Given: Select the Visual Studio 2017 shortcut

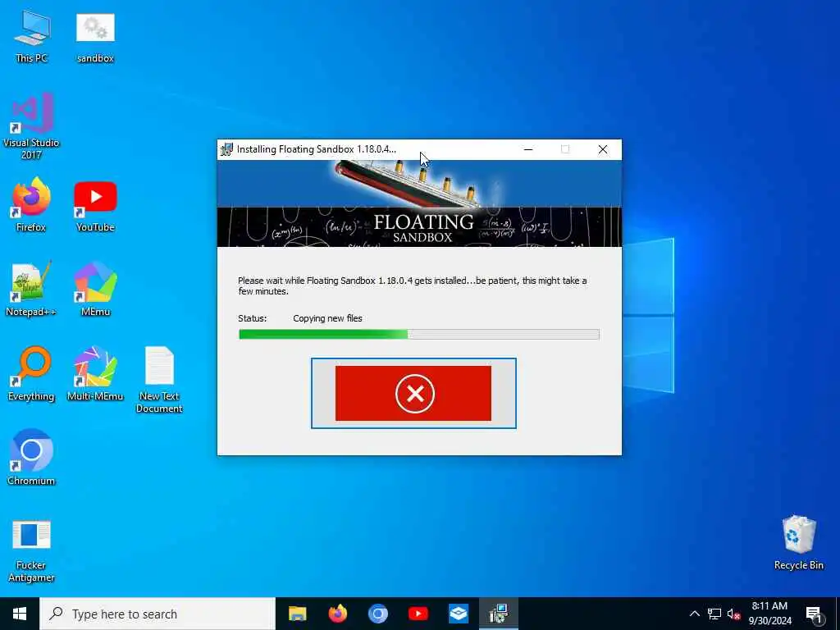Looking at the screenshot, I should (31, 126).
